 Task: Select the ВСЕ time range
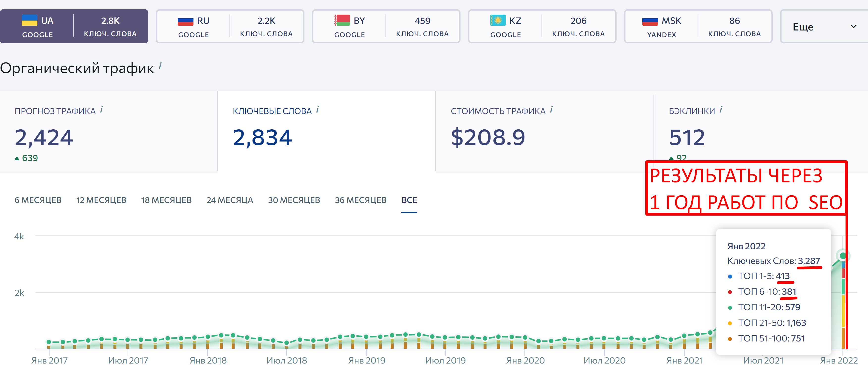pos(409,200)
